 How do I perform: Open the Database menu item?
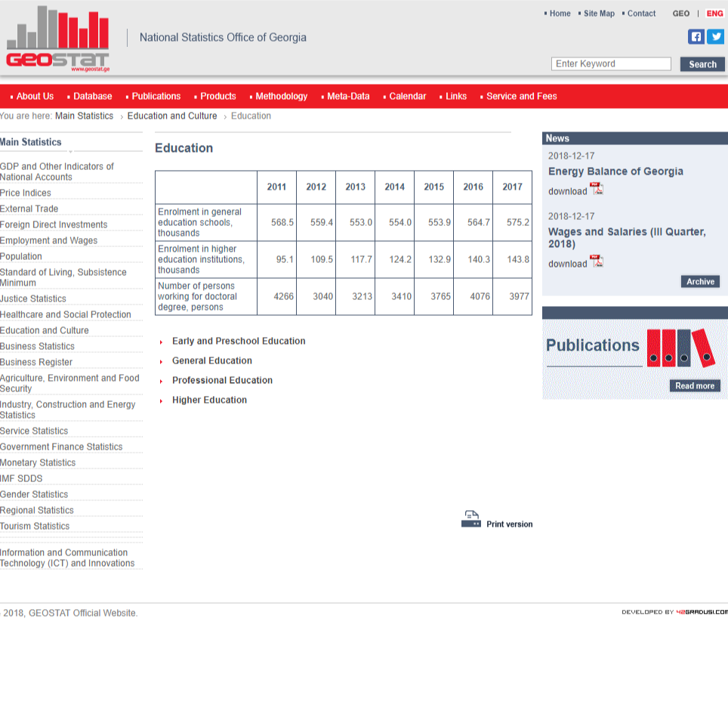click(x=92, y=97)
